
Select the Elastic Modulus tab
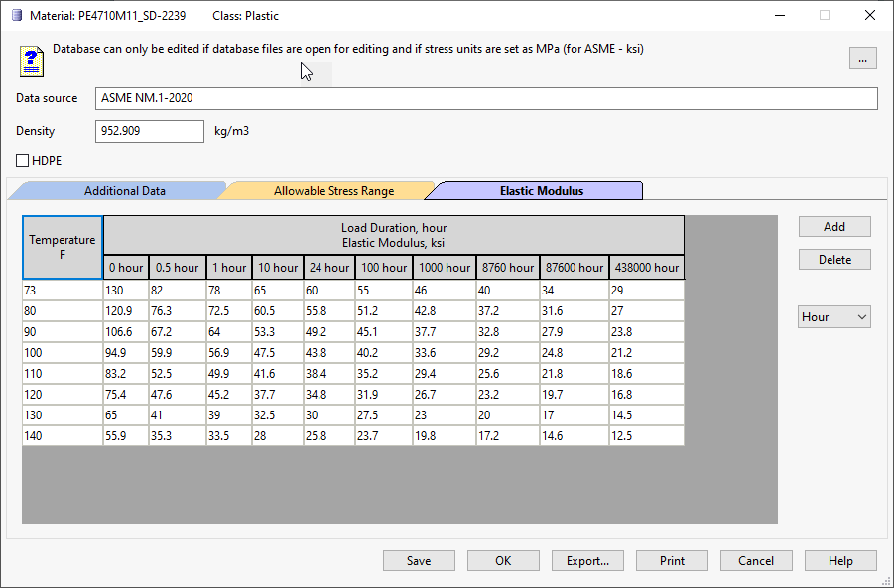point(541,191)
